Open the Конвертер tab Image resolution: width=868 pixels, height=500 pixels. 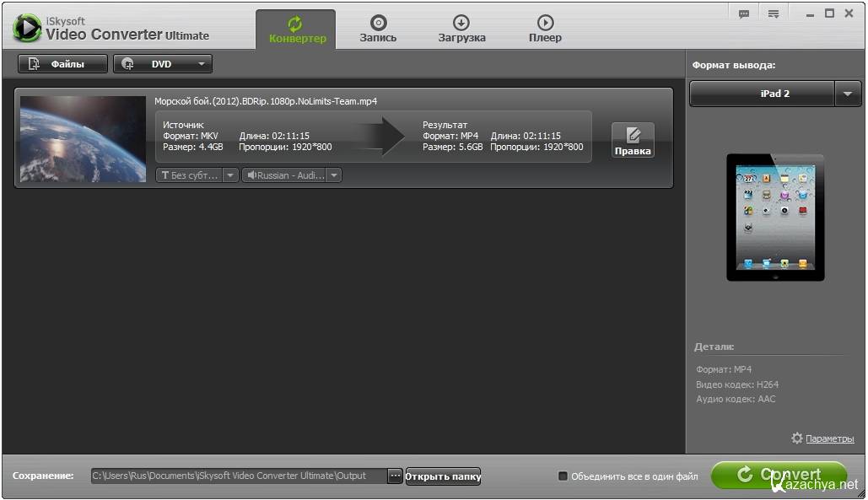(296, 29)
